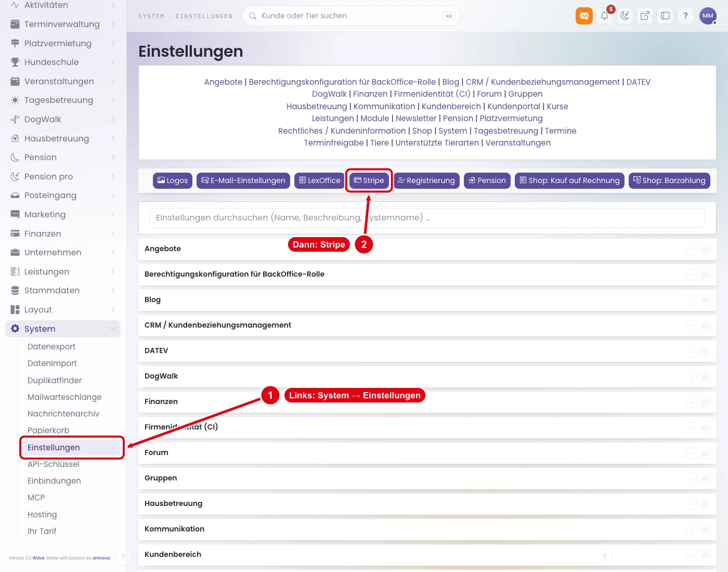Screen dimensions: 728x572
Task: Open Datenexport in System submenu
Action: 51,346
